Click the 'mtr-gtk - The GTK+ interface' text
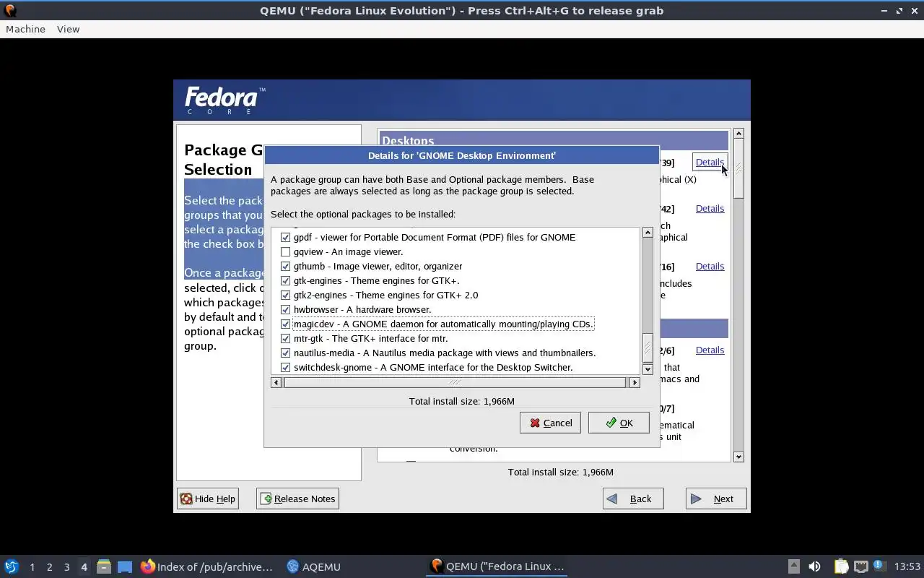This screenshot has height=578, width=924. (370, 338)
